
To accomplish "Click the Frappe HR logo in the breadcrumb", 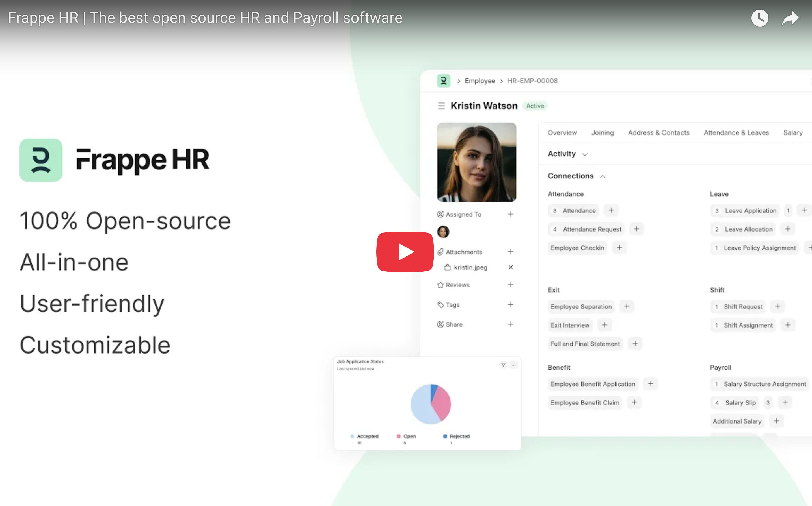I will [443, 81].
